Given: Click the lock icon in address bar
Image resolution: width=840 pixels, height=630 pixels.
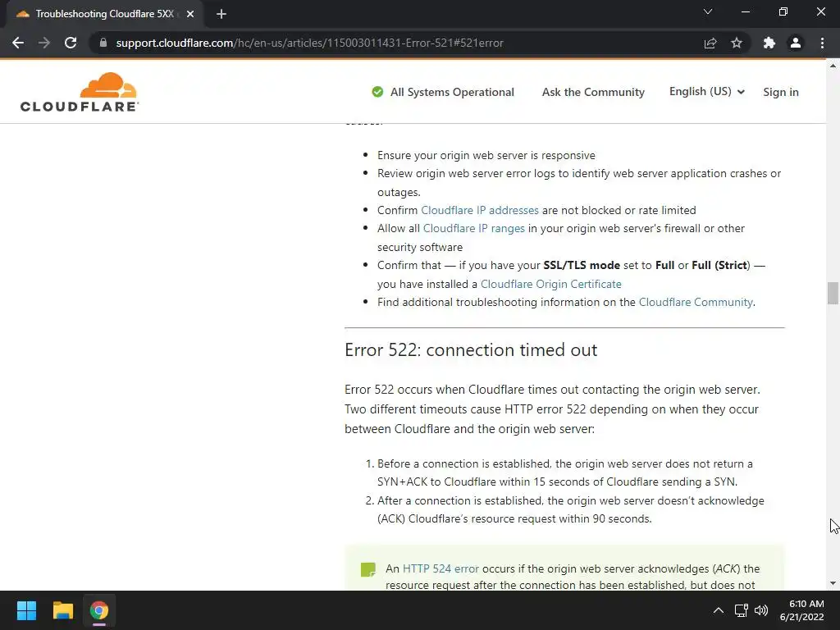Looking at the screenshot, I should 103,43.
